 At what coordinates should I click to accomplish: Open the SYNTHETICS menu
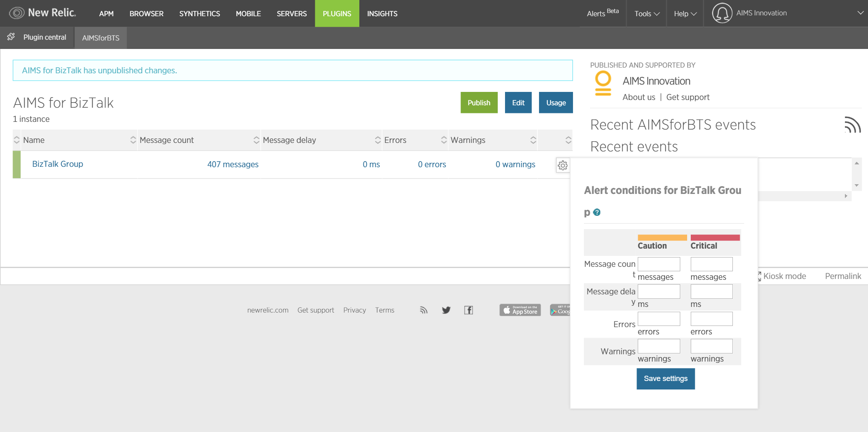click(x=199, y=13)
